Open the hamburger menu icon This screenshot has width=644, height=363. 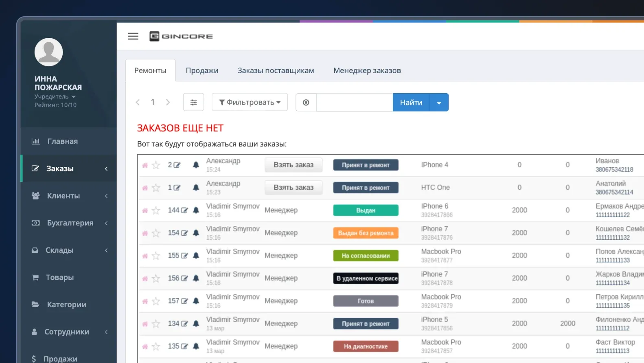133,36
